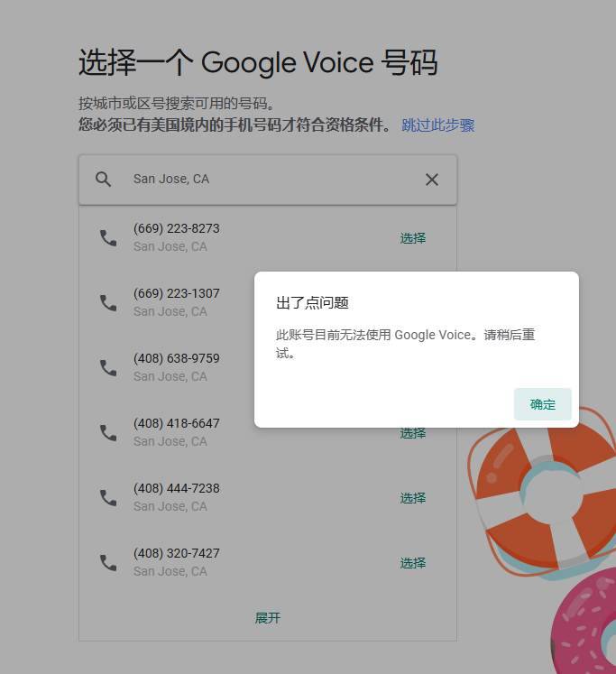Click the number (669) 223-8273
This screenshot has width=616, height=674.
177,228
